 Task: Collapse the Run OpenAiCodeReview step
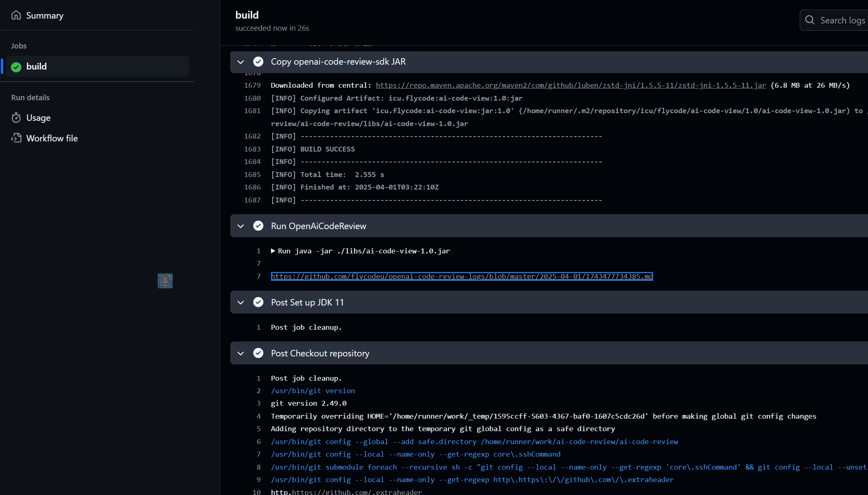(x=241, y=226)
